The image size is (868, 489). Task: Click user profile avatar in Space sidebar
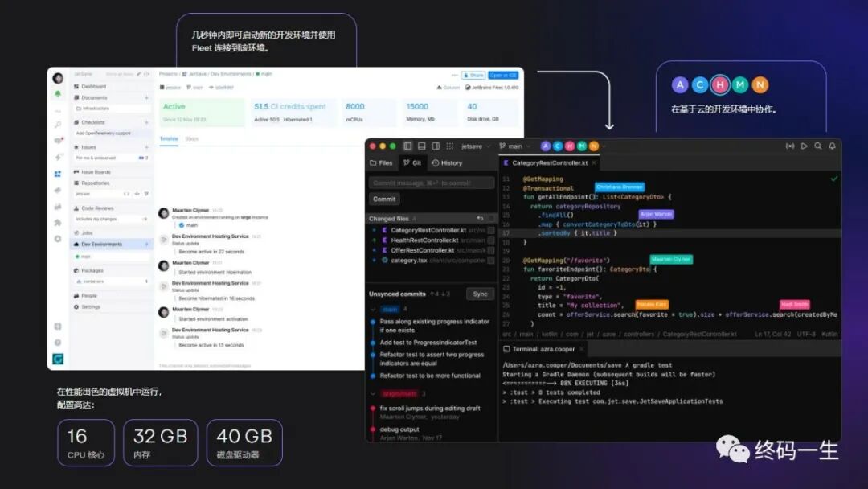click(58, 78)
